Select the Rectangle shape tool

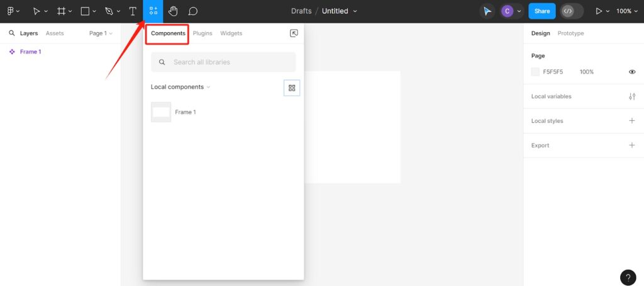[x=85, y=11]
